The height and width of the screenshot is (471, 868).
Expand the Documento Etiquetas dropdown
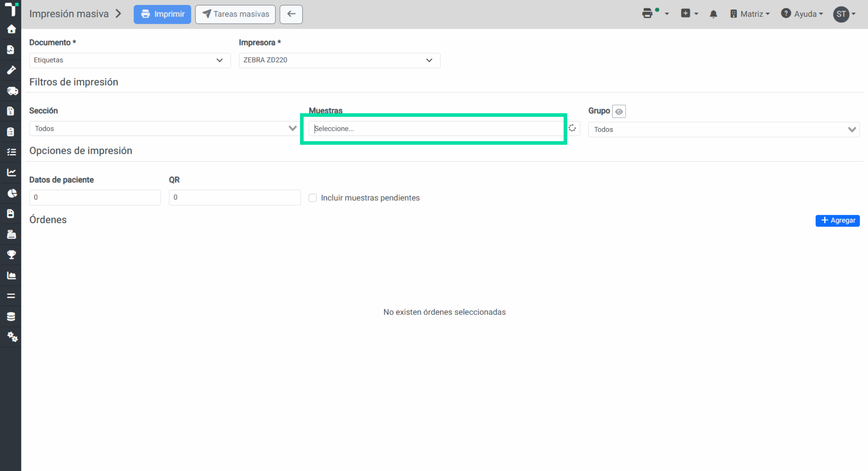click(x=130, y=60)
